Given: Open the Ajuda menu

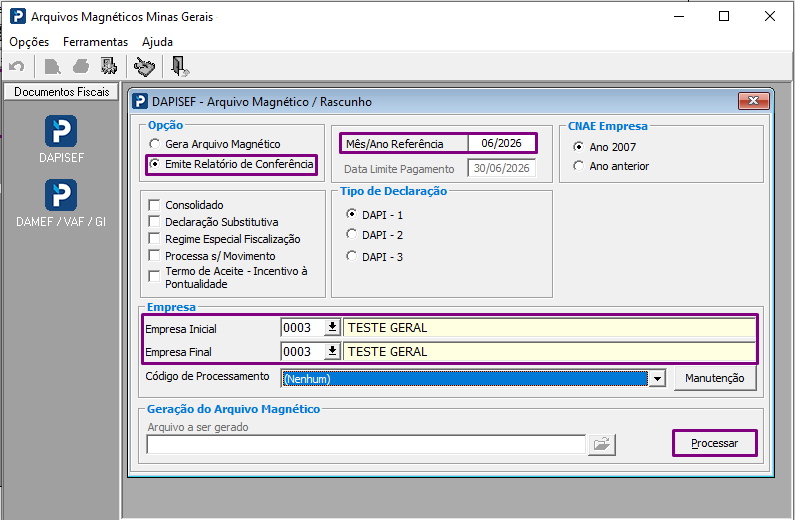Looking at the screenshot, I should click(157, 42).
